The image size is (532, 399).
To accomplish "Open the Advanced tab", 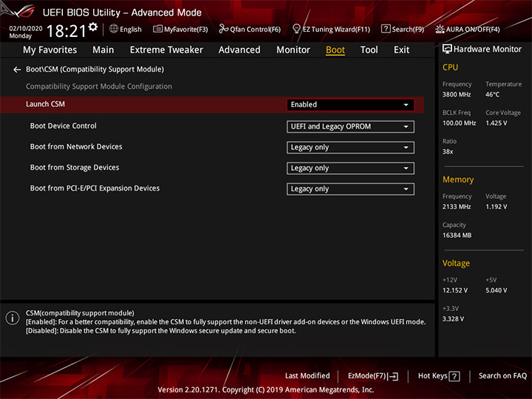I will tap(239, 50).
